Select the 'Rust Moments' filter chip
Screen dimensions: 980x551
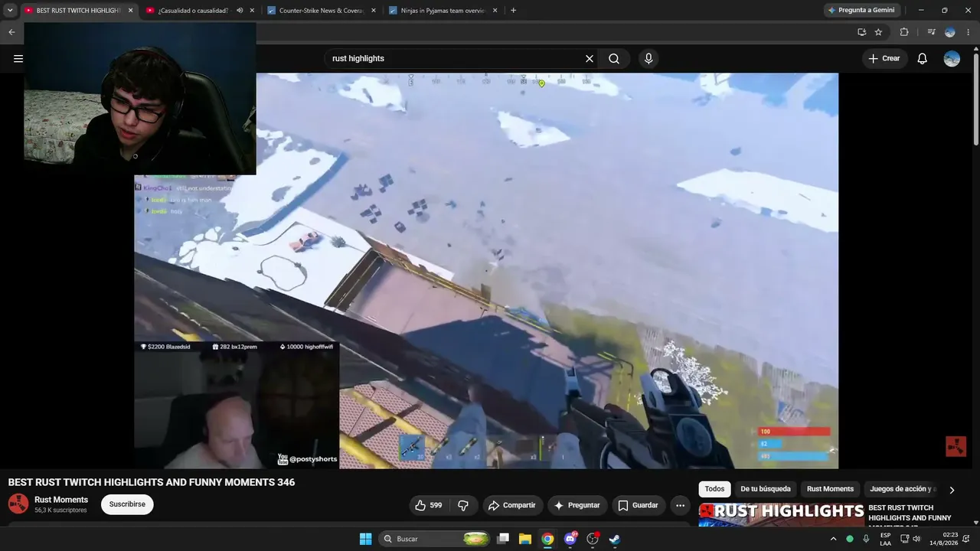tap(830, 489)
